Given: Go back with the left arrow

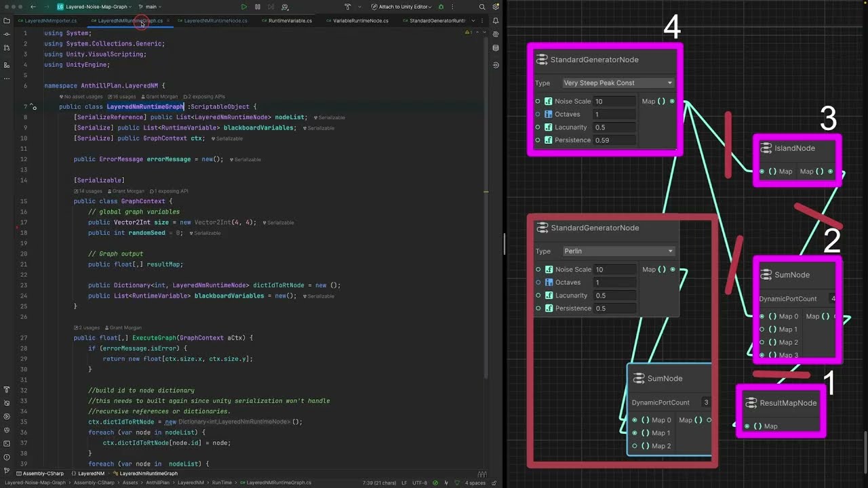Looking at the screenshot, I should click(x=33, y=7).
